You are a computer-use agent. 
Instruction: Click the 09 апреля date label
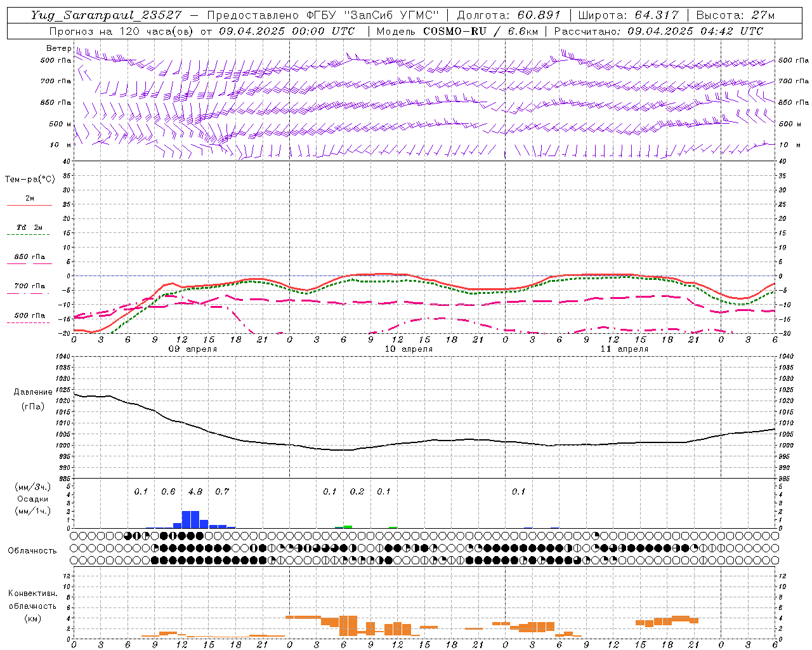[192, 349]
